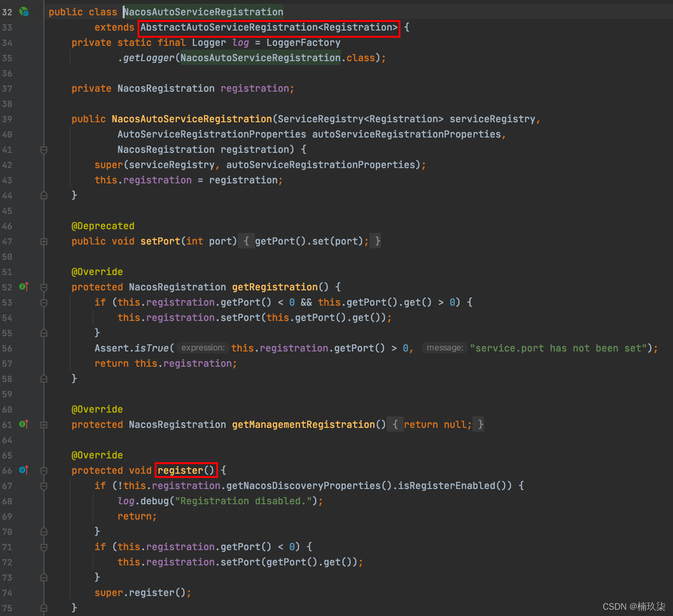673x616 pixels.
Task: Click the serviceRegistry constructor parameter on line 39
Action: pos(493,119)
